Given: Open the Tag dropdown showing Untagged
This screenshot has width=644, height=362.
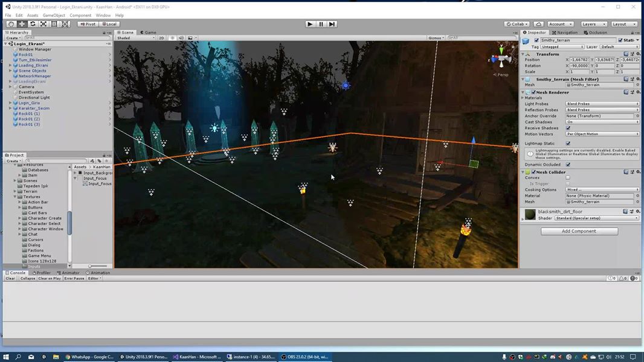Looking at the screenshot, I should pyautogui.click(x=562, y=46).
